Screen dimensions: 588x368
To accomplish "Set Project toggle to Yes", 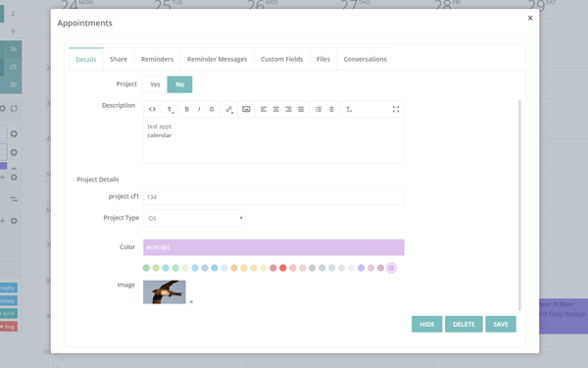I will 155,84.
